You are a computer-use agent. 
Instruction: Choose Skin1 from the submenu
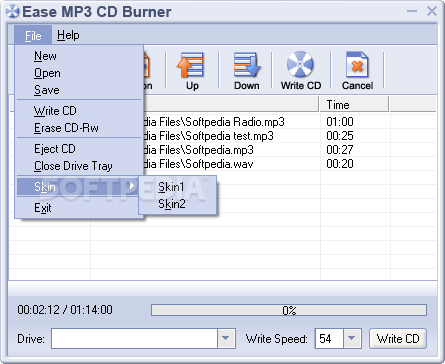click(x=178, y=187)
